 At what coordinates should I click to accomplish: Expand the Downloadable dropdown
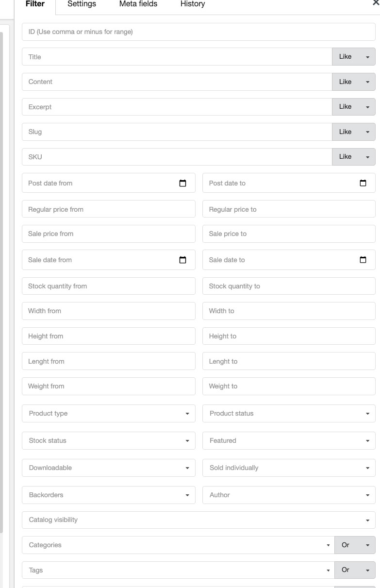tap(188, 468)
